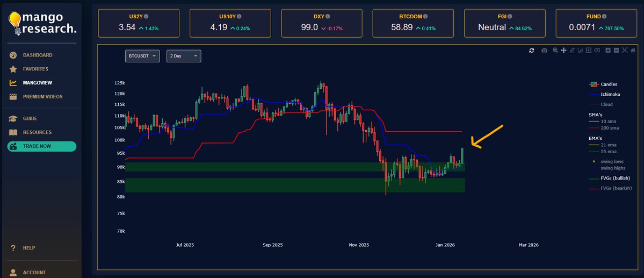This screenshot has height=278, width=644.
Task: Click the info icon beside FGI
Action: click(510, 17)
